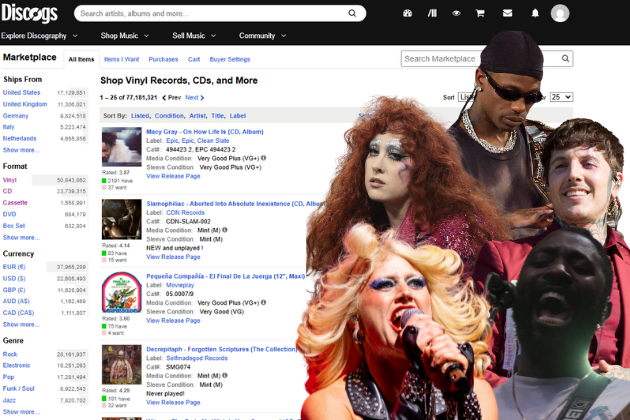Image resolution: width=630 pixels, height=420 pixels.
Task: Open the dashboard gauge icon
Action: click(x=407, y=14)
